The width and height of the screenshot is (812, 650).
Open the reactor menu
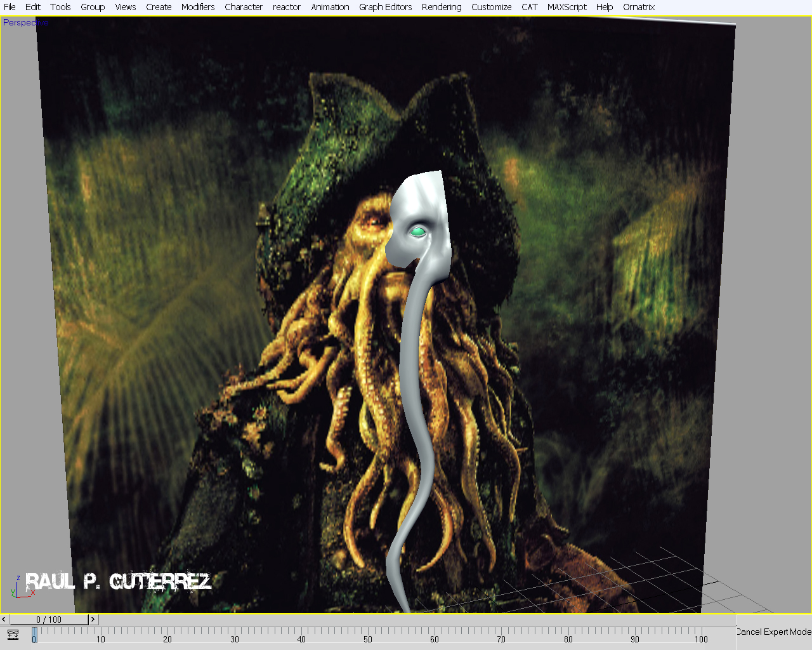pyautogui.click(x=287, y=7)
